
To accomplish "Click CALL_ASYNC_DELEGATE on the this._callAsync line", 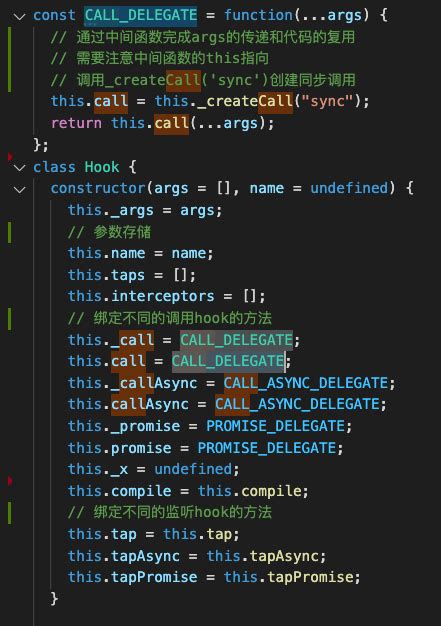I will pyautogui.click(x=306, y=383).
